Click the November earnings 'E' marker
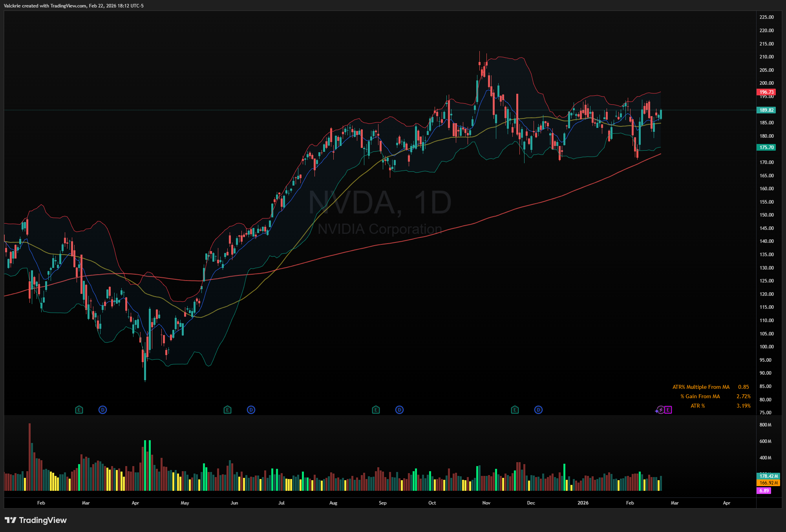The height and width of the screenshot is (532, 786). (x=515, y=410)
